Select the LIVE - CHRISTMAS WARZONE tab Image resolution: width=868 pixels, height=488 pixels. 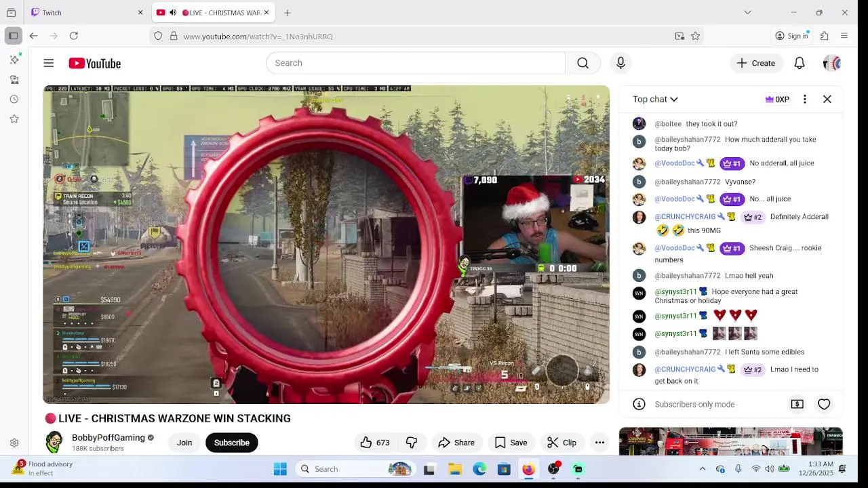pyautogui.click(x=212, y=12)
